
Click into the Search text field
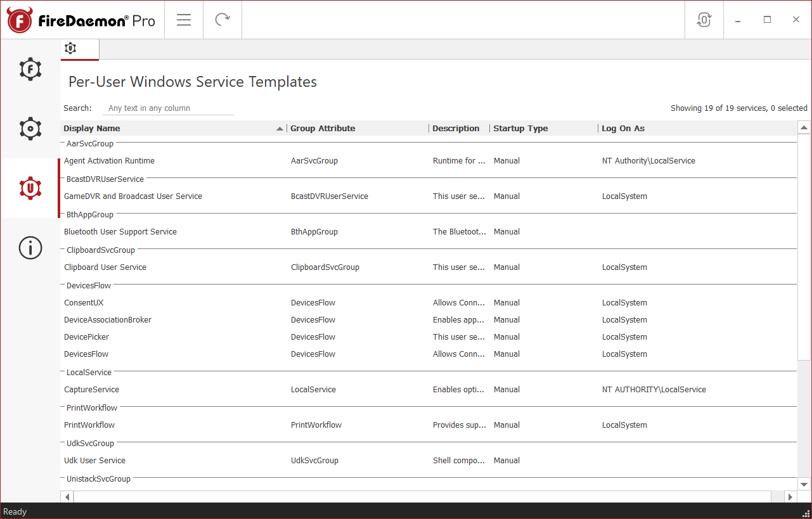tap(168, 108)
